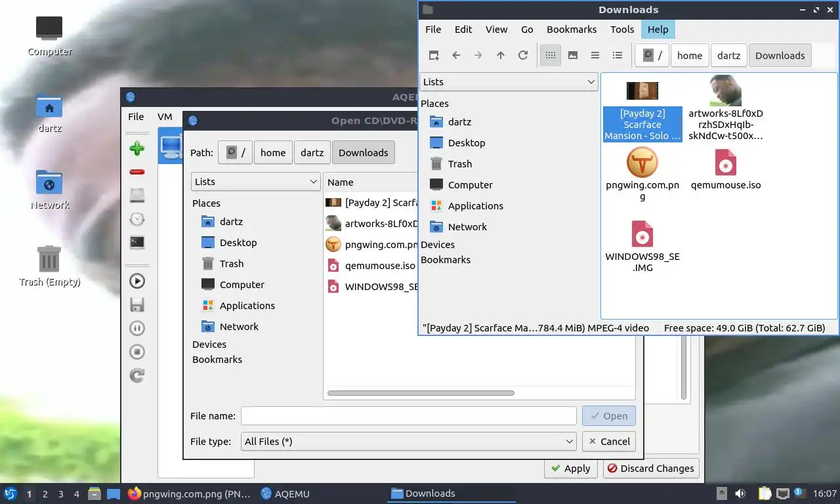Click Cancel in the Open CD/DVD dialog
The width and height of the screenshot is (840, 504).
[x=608, y=442]
